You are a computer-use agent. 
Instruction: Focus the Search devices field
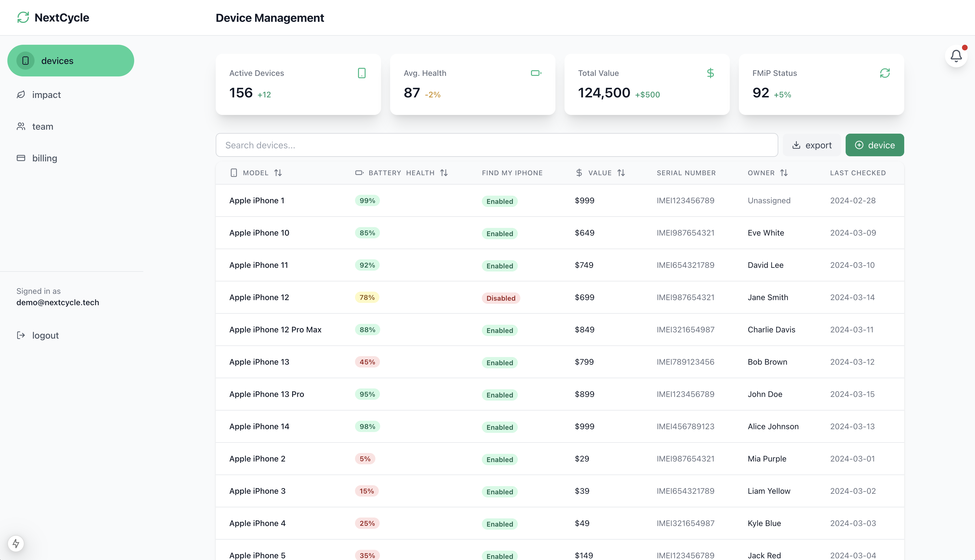coord(497,145)
